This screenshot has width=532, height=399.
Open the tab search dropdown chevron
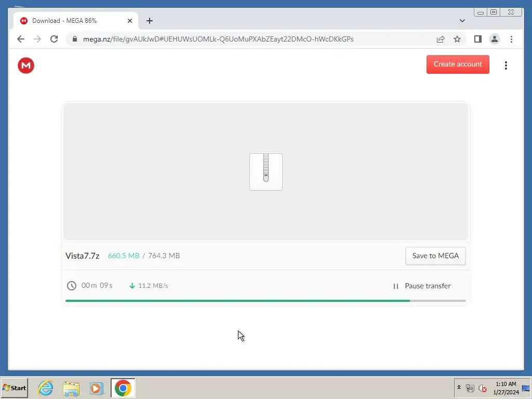click(x=462, y=21)
